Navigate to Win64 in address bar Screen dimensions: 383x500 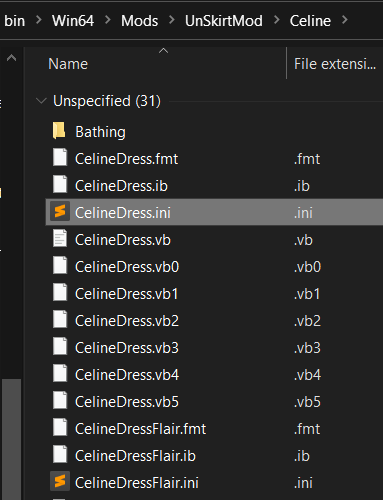73,21
